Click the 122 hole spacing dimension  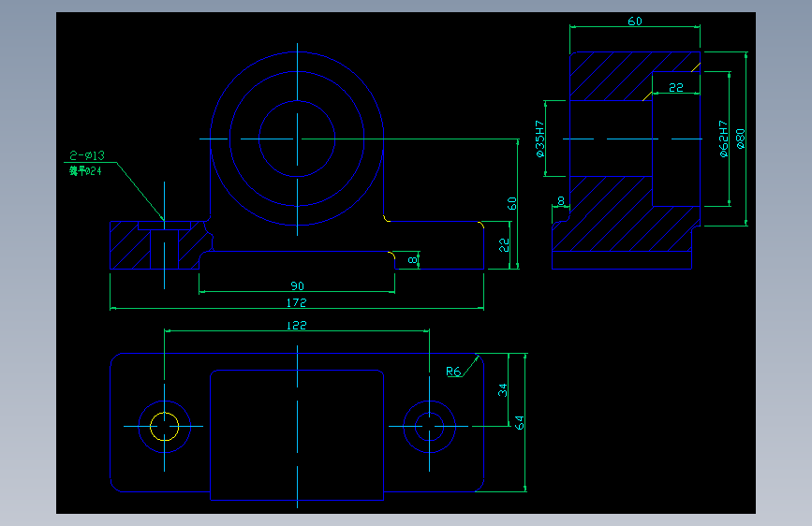coord(296,325)
